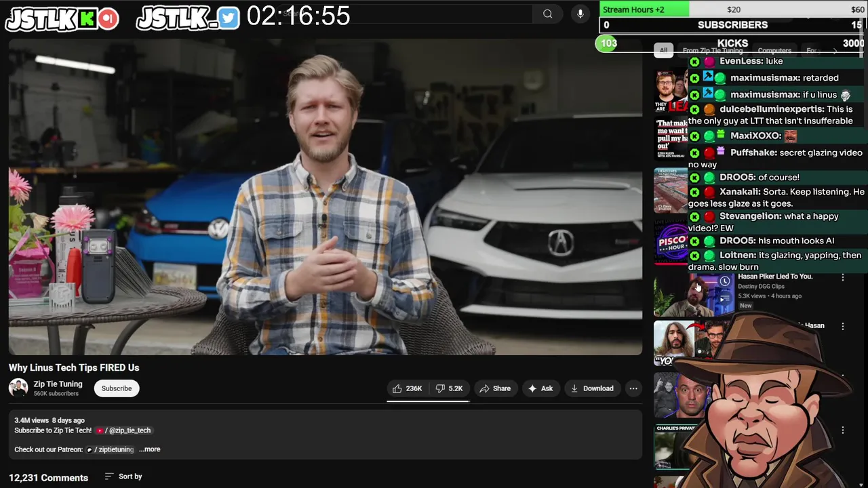Open the ziptietuning Patreon link
This screenshot has height=488, width=868.
(110, 449)
